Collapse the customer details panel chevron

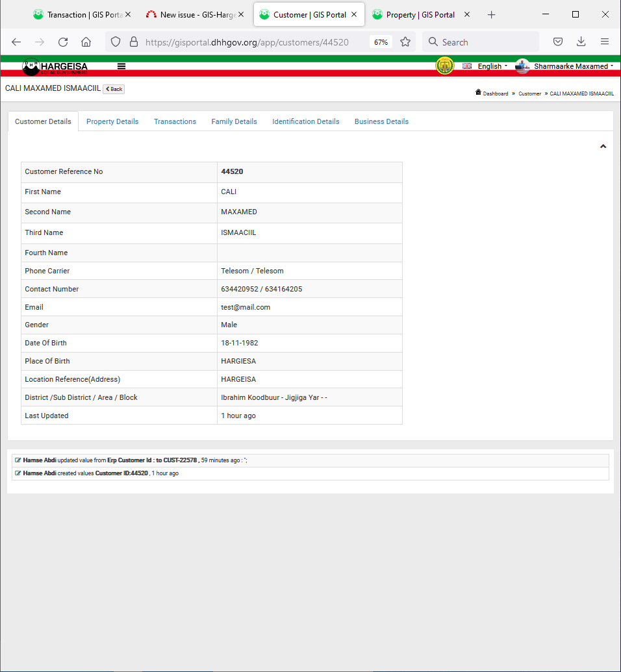coord(603,147)
